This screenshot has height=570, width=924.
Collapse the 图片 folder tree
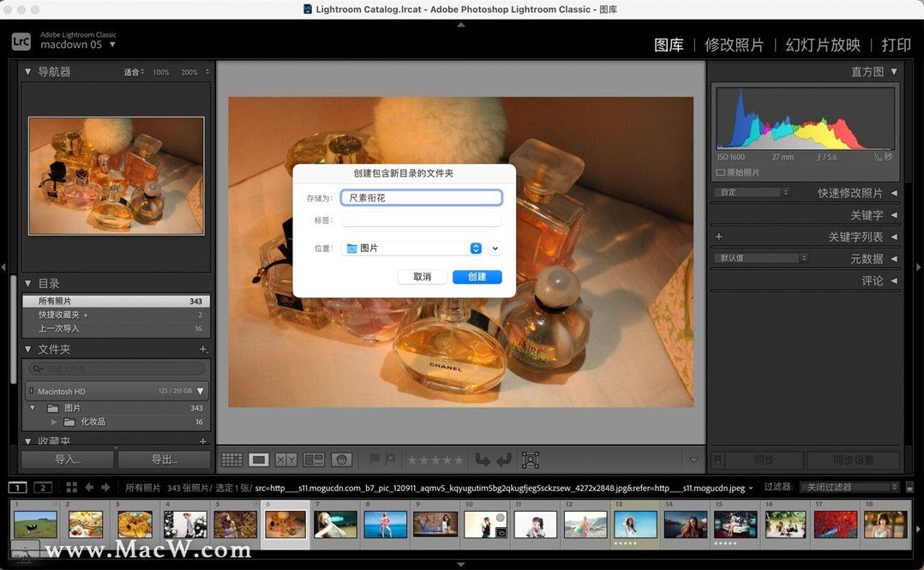pos(33,408)
